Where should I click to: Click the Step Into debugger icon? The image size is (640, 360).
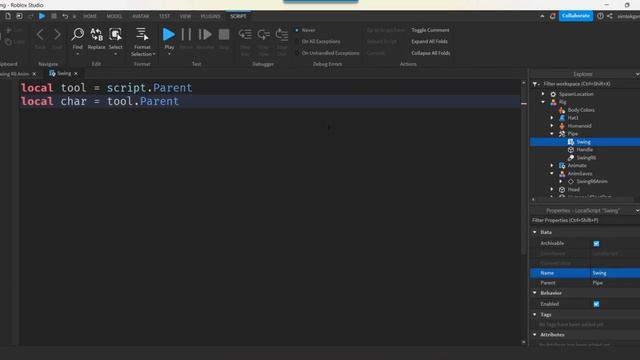point(245,35)
